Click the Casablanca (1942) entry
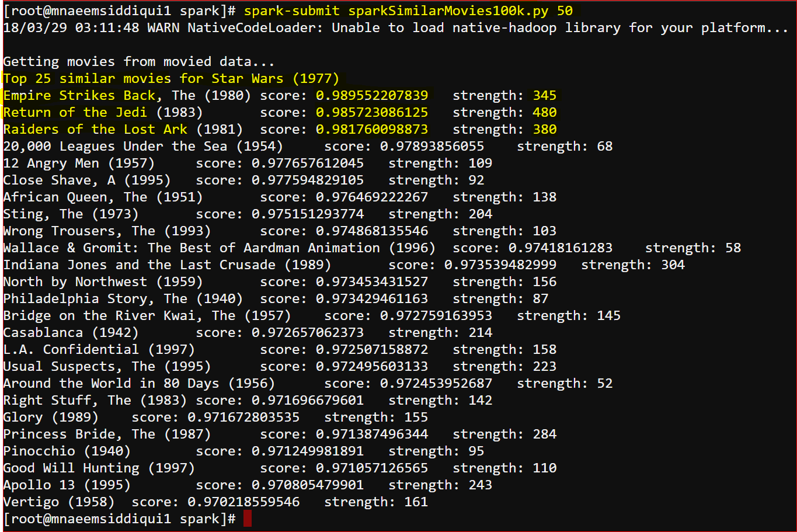This screenshot has height=532, width=797. (x=71, y=332)
